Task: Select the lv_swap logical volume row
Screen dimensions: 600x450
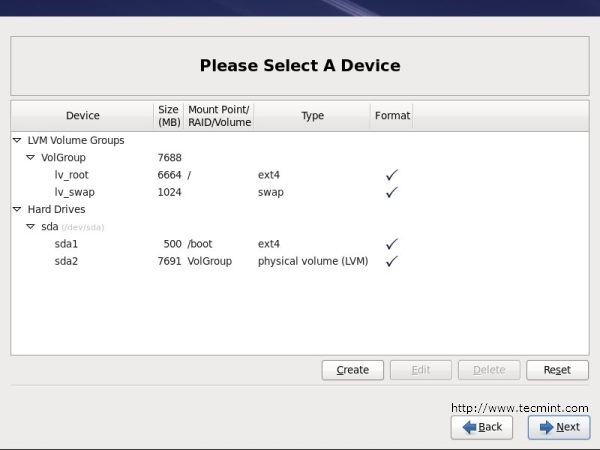Action: pos(300,192)
